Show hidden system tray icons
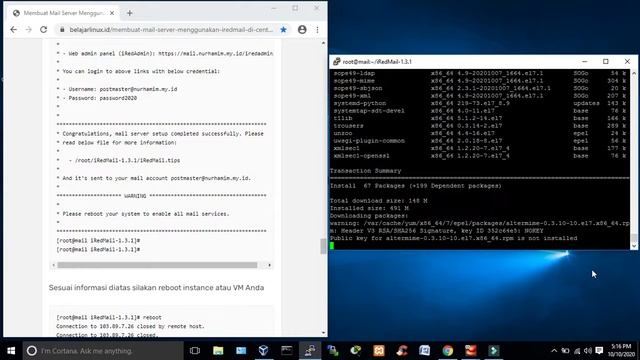 pyautogui.click(x=554, y=351)
